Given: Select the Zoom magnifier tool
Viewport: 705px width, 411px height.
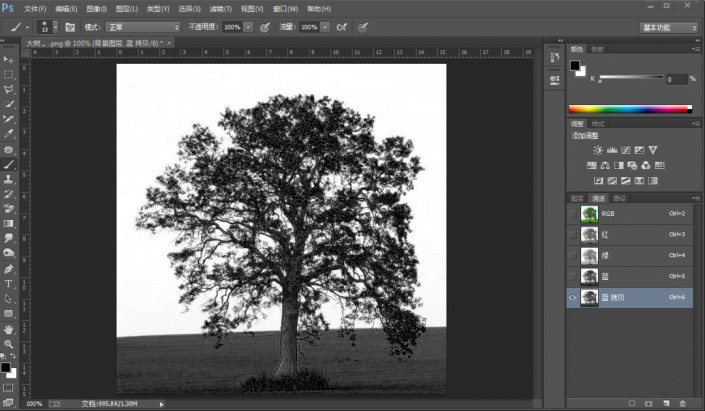Looking at the screenshot, I should point(9,343).
